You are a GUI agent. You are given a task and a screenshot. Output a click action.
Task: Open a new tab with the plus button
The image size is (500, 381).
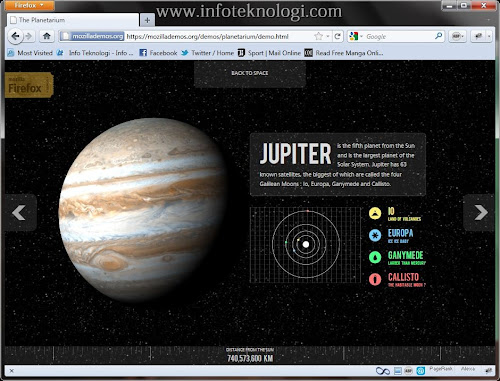pos(147,20)
